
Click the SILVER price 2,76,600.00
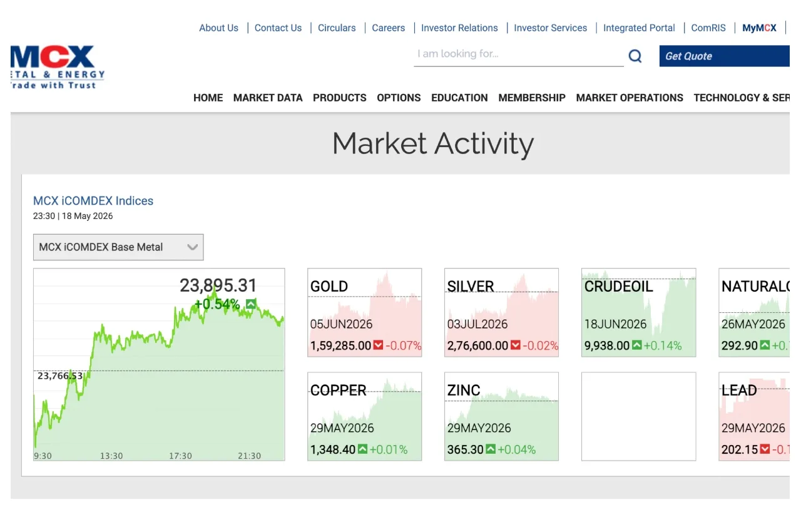[477, 345]
